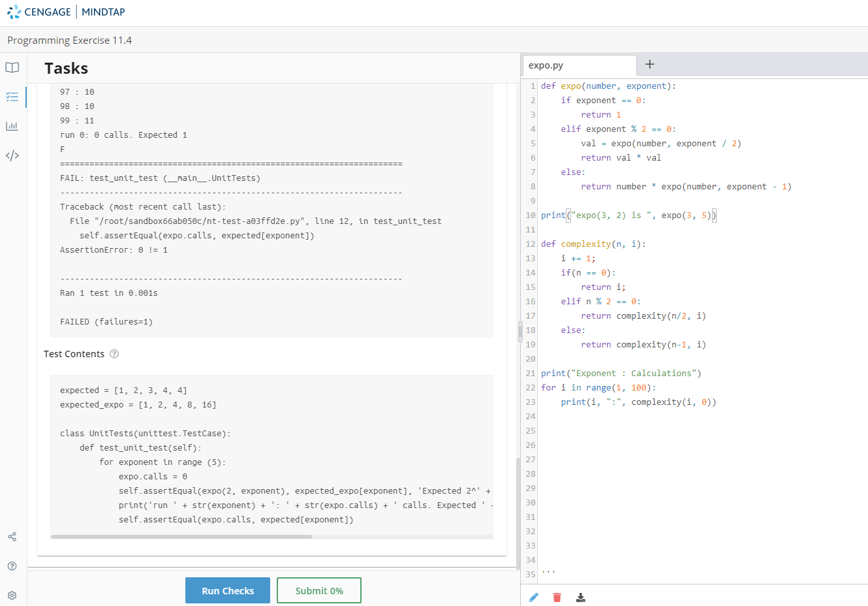Select the tasks checklist icon
Viewport: 868px width, 606px height.
(12, 97)
